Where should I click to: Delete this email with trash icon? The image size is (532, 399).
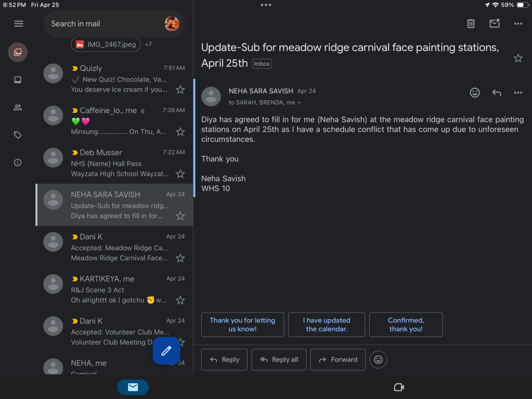pos(471,24)
